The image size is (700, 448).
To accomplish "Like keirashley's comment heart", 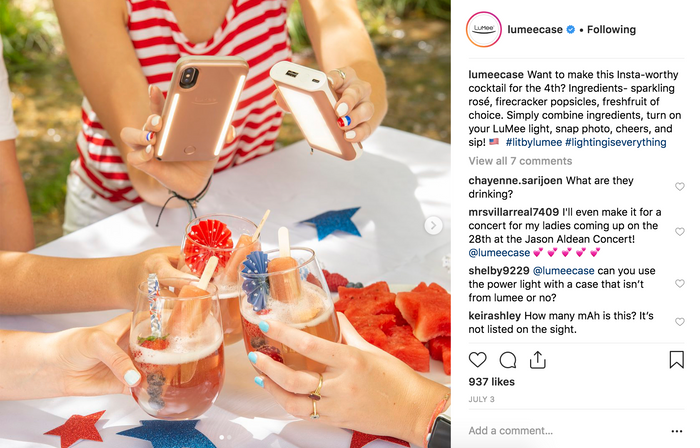I will coord(679,322).
